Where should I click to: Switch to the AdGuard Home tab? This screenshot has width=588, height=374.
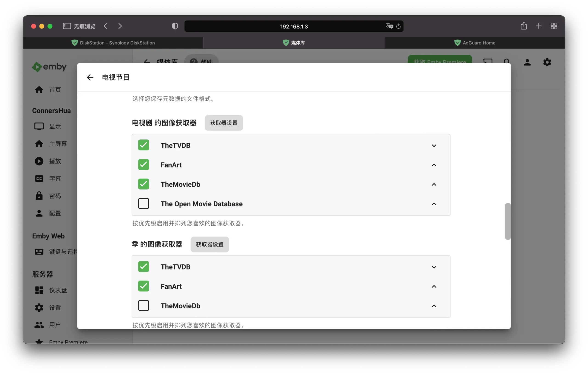tap(475, 43)
